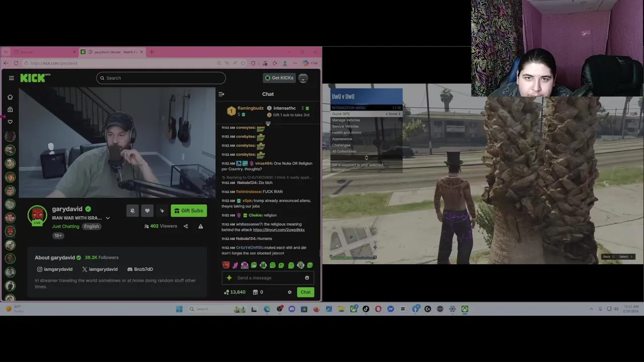The height and width of the screenshot is (362, 644).
Task: Open the Browse icon in Kick sidebar
Action: [x=10, y=109]
